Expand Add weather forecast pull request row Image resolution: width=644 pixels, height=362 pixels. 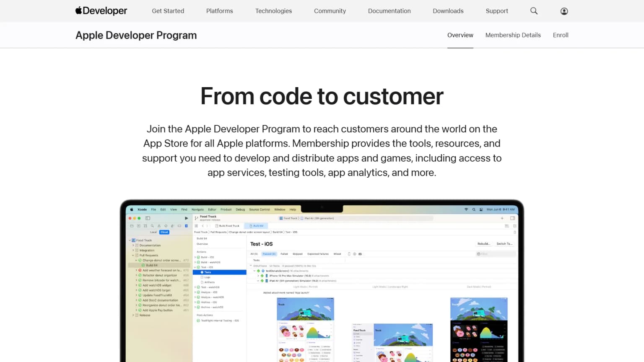tap(136, 270)
